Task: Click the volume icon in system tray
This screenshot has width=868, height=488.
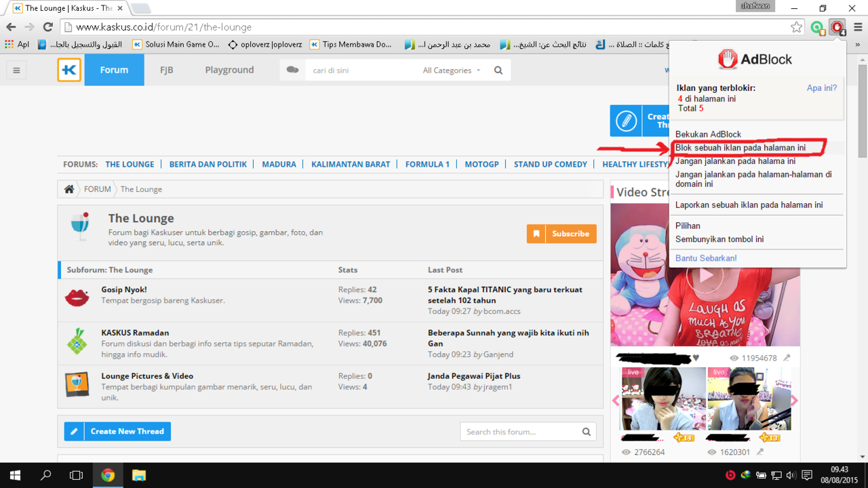Action: [791, 475]
